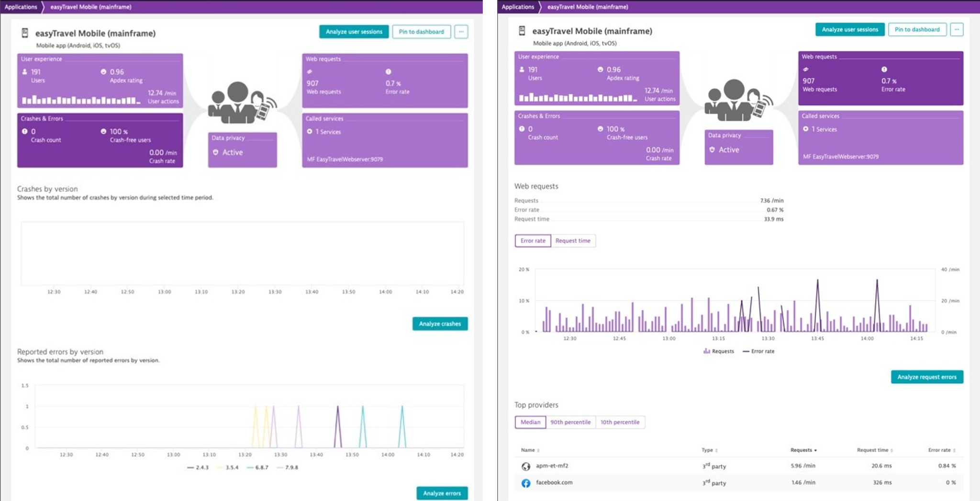Click the mobile phone icon next to easyTravel Mobile title
This screenshot has height=501, width=980.
point(25,32)
